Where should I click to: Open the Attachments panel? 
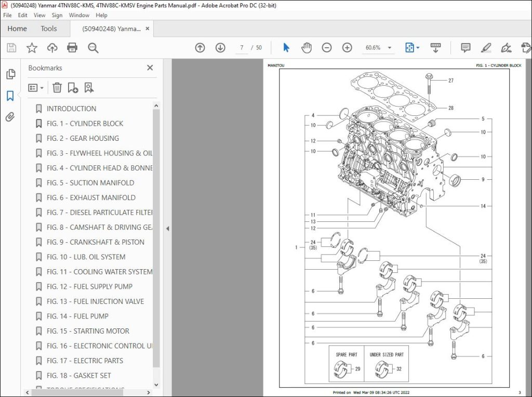tap(10, 117)
